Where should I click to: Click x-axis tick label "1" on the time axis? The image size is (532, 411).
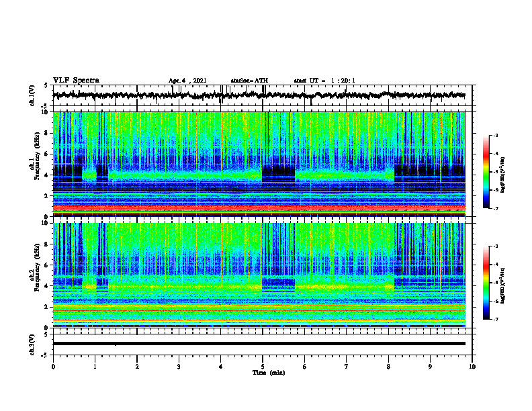pyautogui.click(x=95, y=367)
